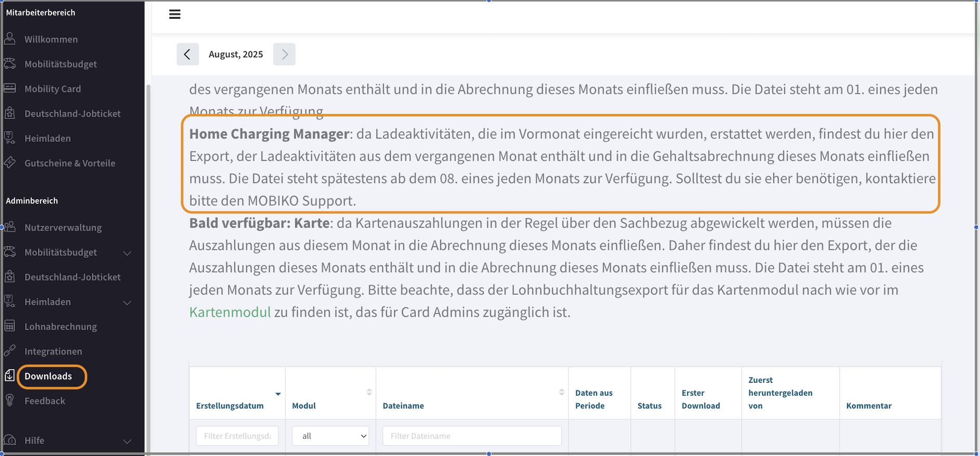
Task: Expand the Heimladen admin submenu
Action: (x=127, y=302)
